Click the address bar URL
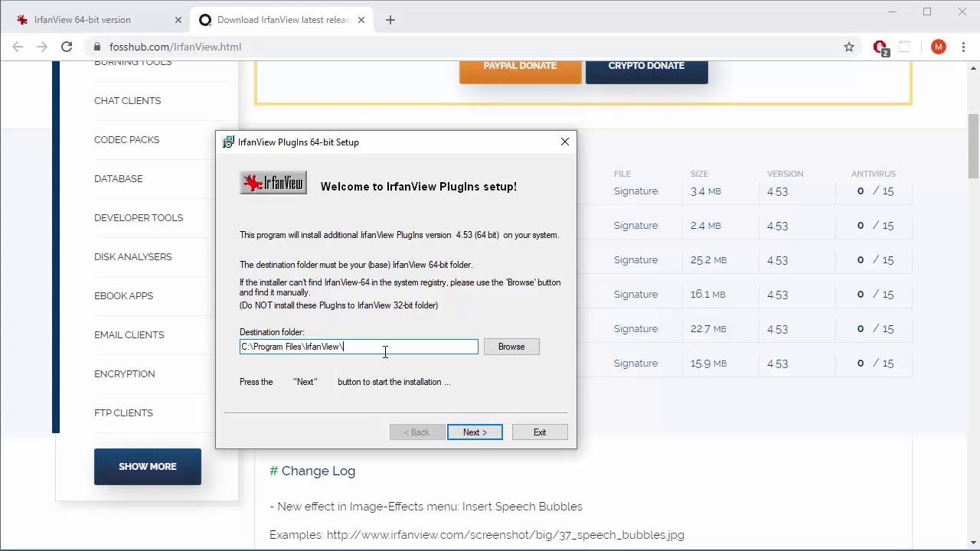Screen dimensions: 980x551 tap(175, 47)
